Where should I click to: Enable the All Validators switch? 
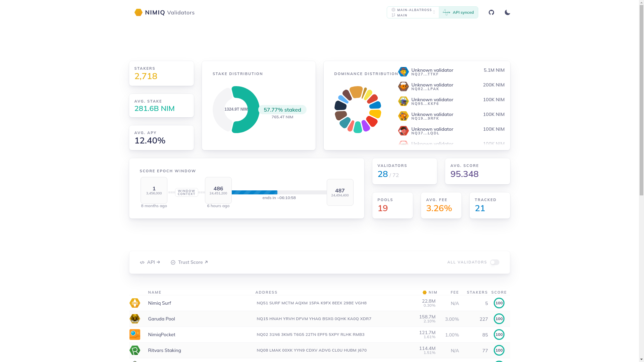pos(494,262)
